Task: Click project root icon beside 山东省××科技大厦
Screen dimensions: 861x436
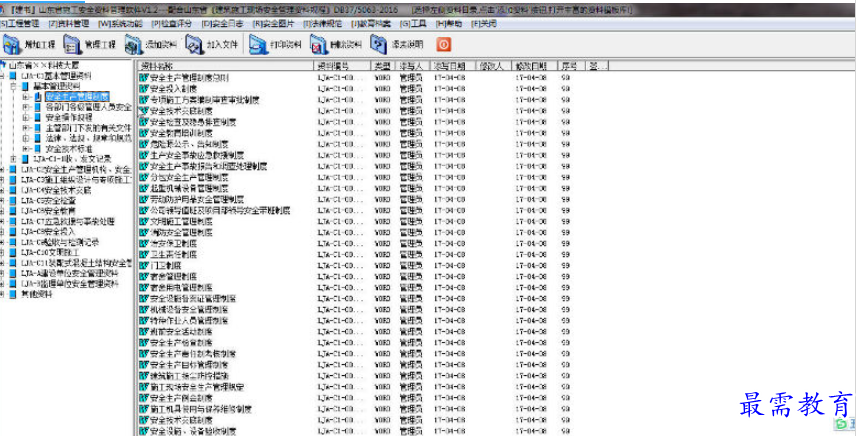Action: (x=3, y=65)
